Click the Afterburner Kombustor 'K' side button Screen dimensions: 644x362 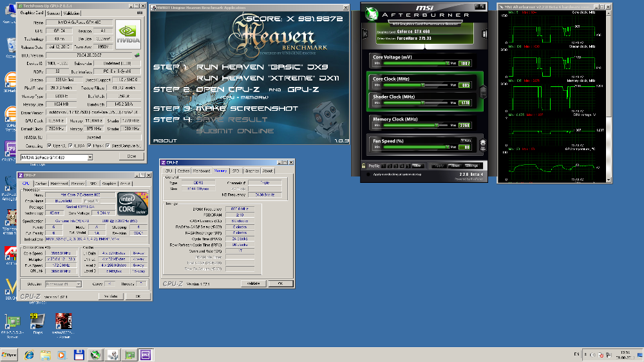pyautogui.click(x=365, y=34)
